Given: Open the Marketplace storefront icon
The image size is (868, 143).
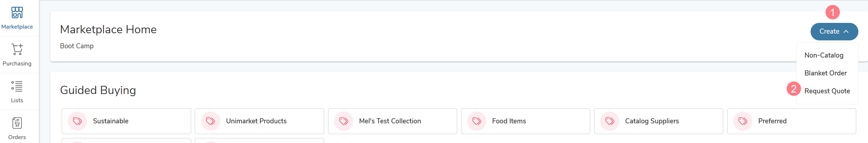Looking at the screenshot, I should coord(17,13).
